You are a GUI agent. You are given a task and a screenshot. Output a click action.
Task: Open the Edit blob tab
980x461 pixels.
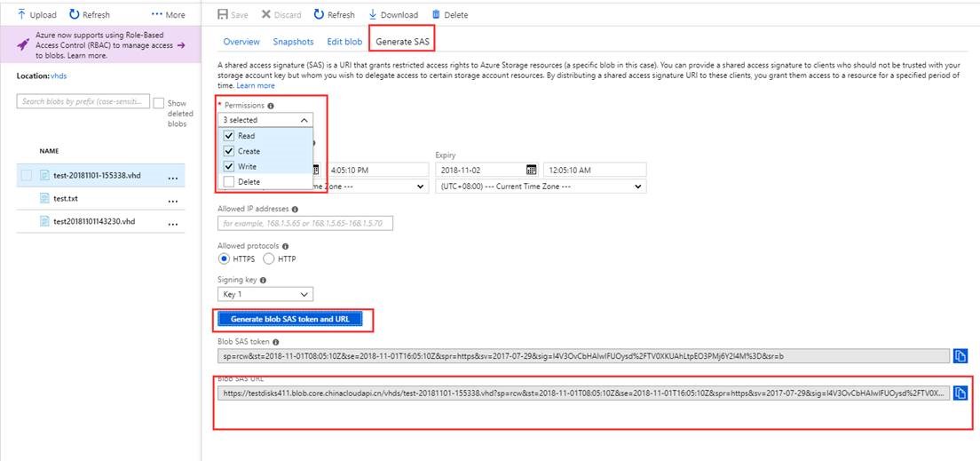(344, 42)
